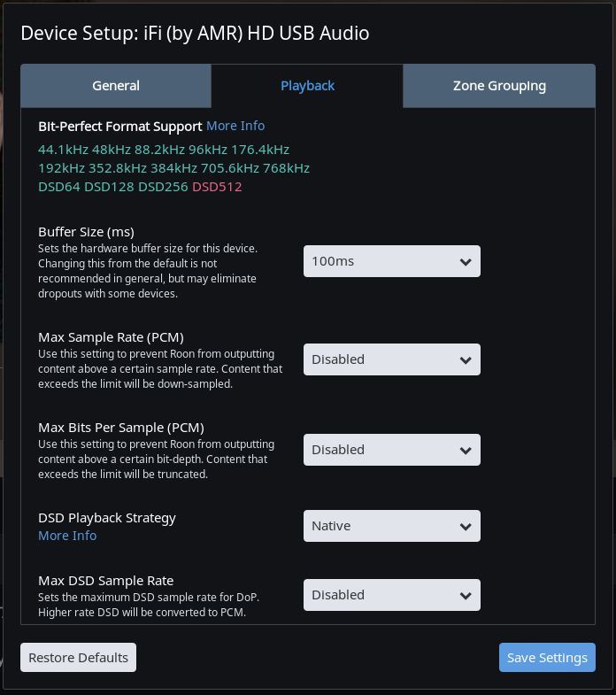Click the Buffer Size (ms) heading
This screenshot has height=695, width=616.
[86, 232]
